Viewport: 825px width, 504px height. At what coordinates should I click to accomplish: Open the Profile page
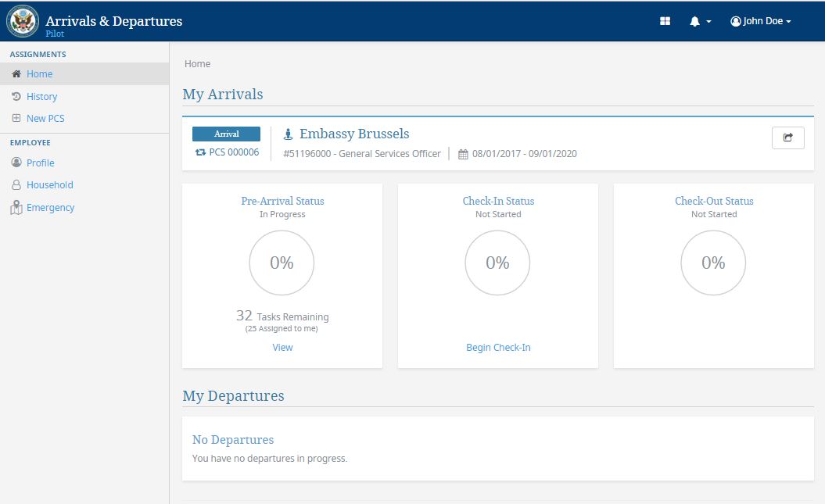tap(41, 163)
